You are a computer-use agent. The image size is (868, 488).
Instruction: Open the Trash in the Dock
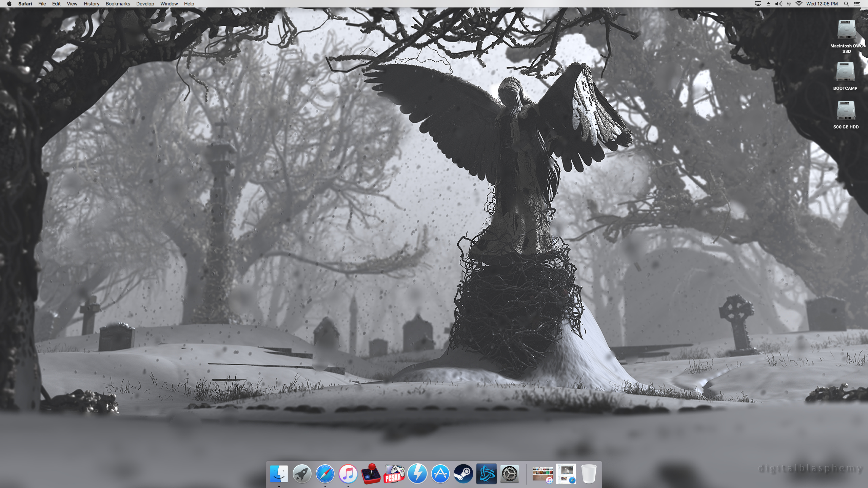[589, 473]
